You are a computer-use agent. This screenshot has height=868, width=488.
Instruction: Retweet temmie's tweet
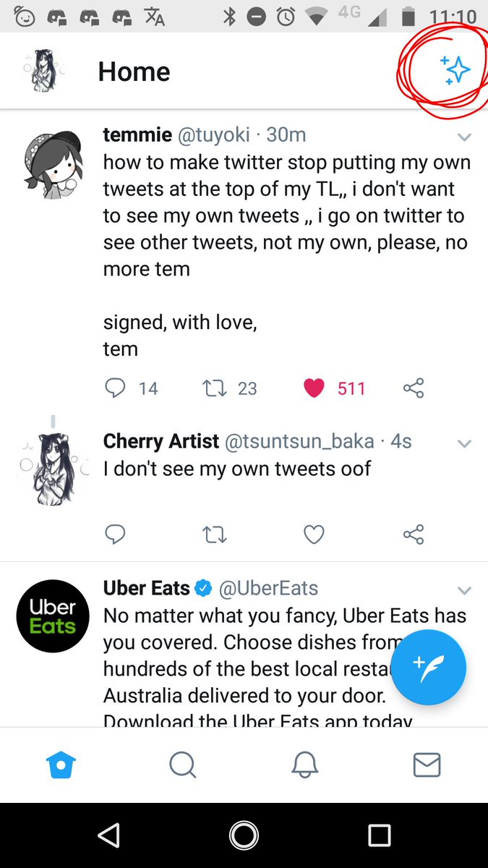tap(215, 388)
